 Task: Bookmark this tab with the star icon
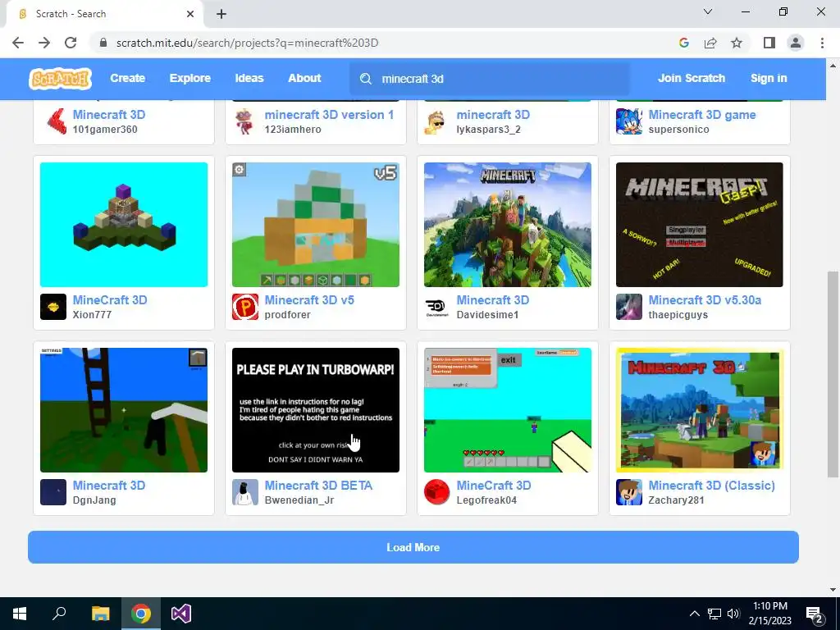pyautogui.click(x=737, y=43)
